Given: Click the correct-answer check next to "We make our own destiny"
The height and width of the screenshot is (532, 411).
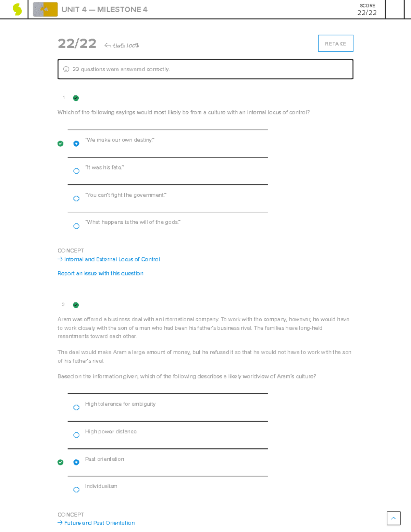Looking at the screenshot, I should pyautogui.click(x=61, y=144).
